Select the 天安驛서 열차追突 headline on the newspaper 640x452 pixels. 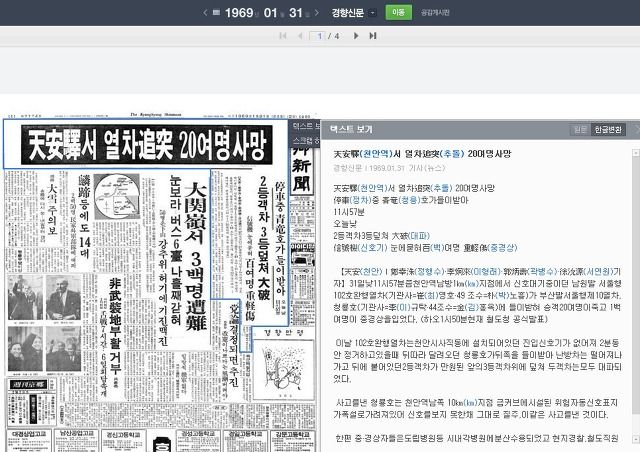(x=147, y=145)
